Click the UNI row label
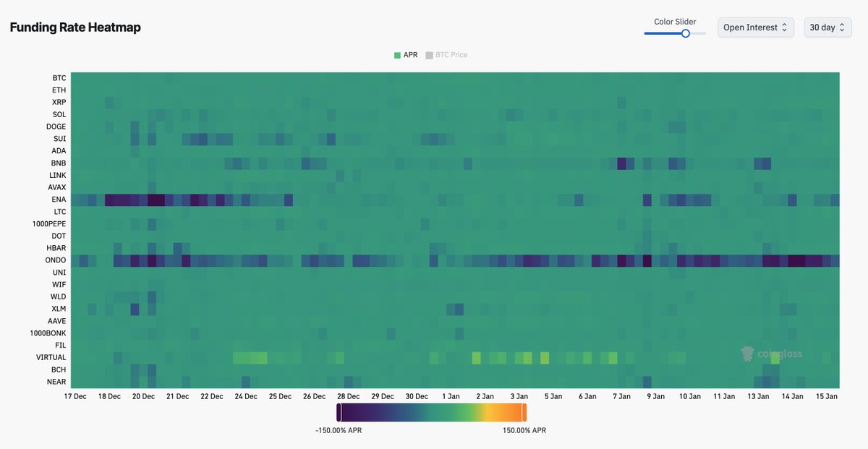 point(59,273)
